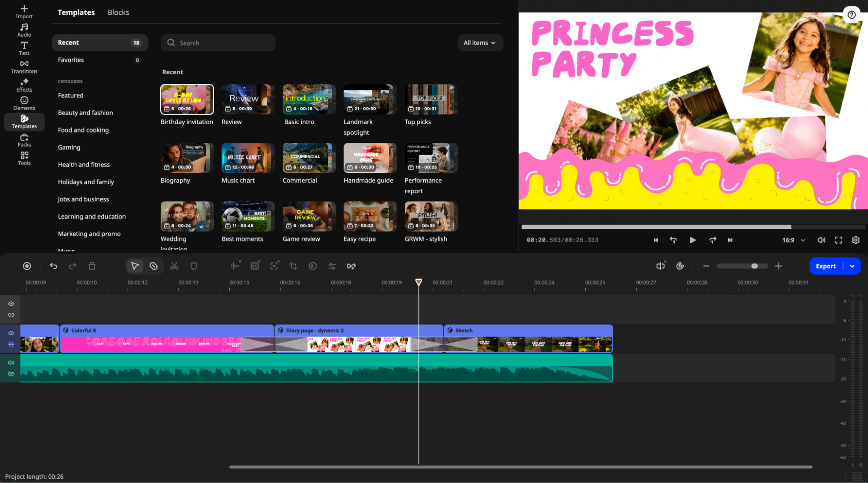Open the Effects panel
868x483 pixels.
(24, 85)
